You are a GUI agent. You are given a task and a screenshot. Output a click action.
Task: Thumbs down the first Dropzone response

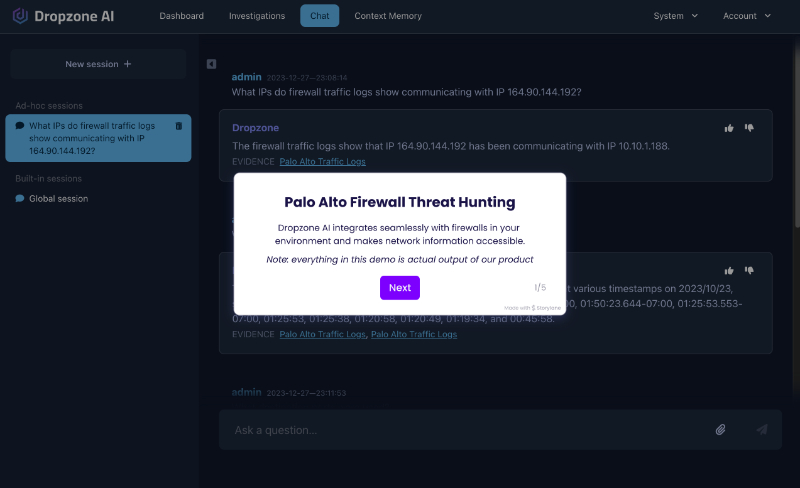749,128
